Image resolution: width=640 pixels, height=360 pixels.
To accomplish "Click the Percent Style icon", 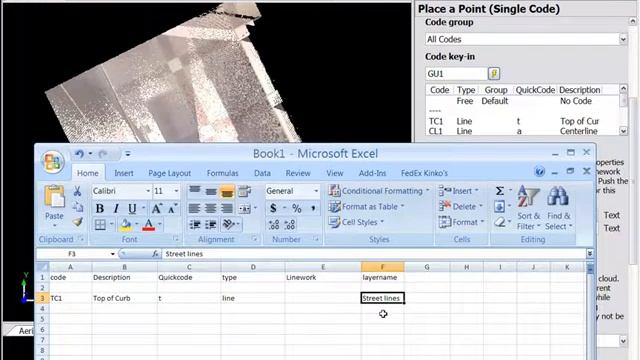I will click(x=297, y=209).
